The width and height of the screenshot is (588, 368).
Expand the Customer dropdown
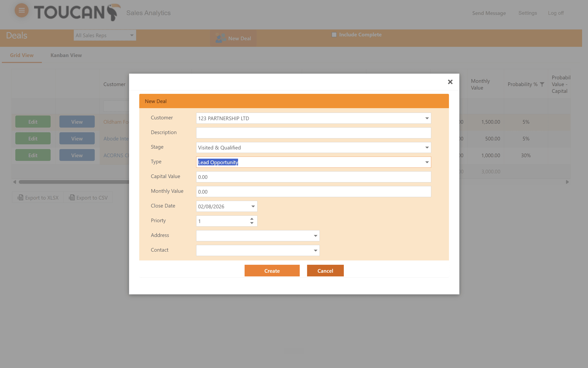tap(427, 118)
